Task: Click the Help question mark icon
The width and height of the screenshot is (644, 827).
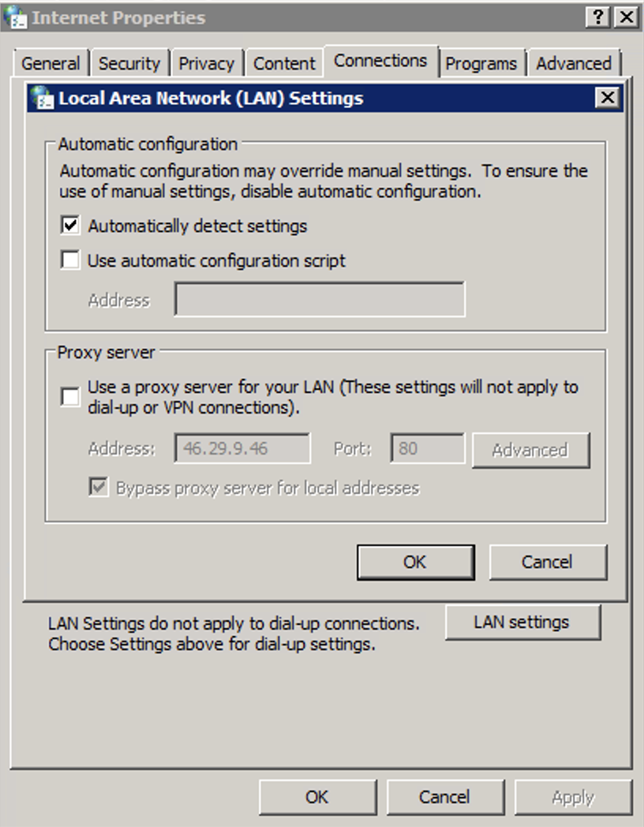Action: click(x=596, y=17)
